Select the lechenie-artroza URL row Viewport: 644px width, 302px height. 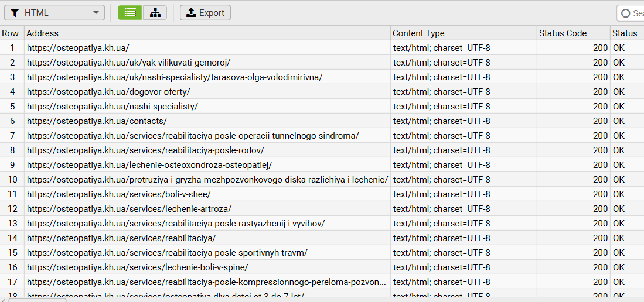point(129,209)
